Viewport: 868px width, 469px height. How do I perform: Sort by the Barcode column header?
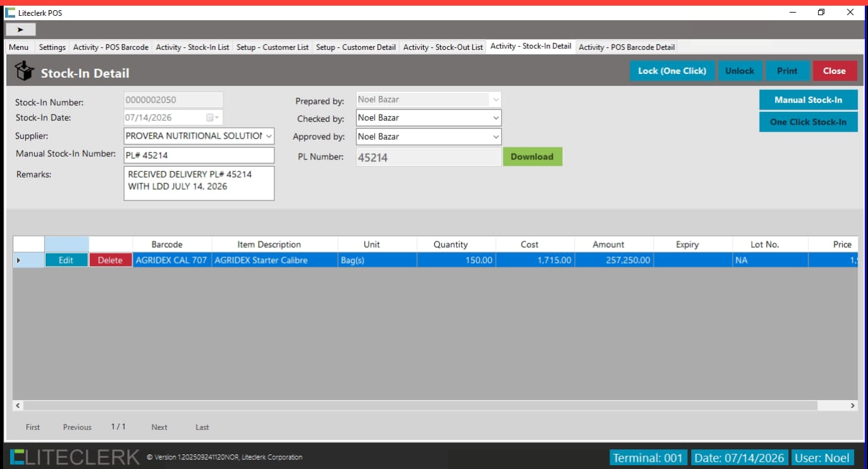tap(172, 245)
